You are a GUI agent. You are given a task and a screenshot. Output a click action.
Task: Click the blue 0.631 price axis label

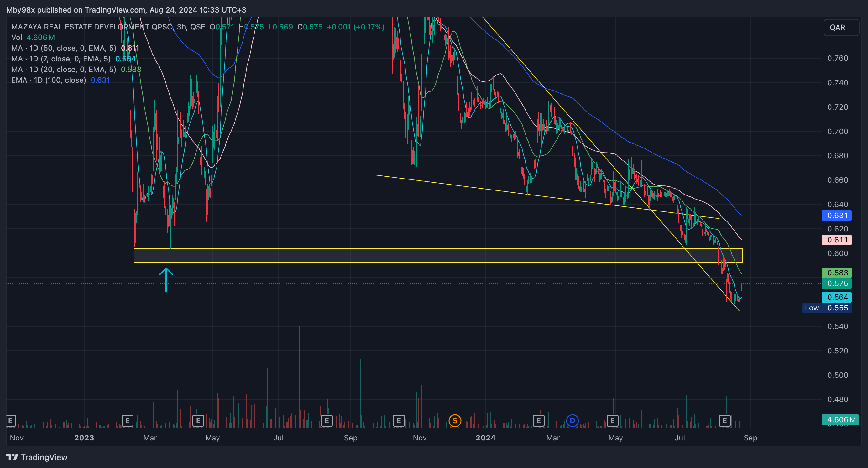click(x=837, y=216)
